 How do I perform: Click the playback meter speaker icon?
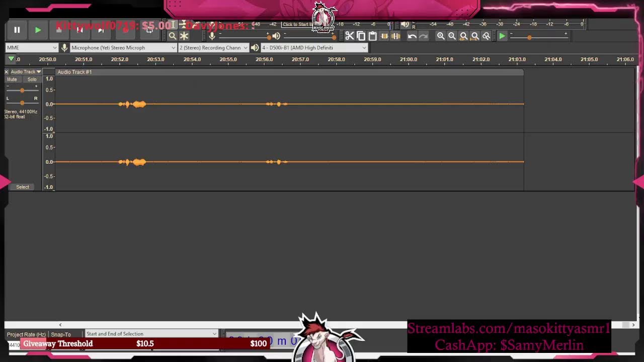pos(405,24)
